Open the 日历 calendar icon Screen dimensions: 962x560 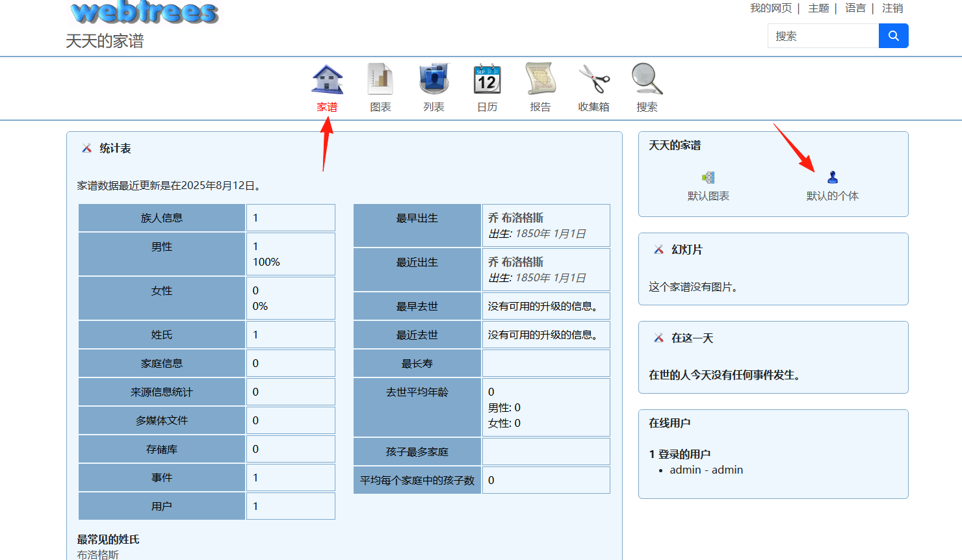tap(487, 79)
